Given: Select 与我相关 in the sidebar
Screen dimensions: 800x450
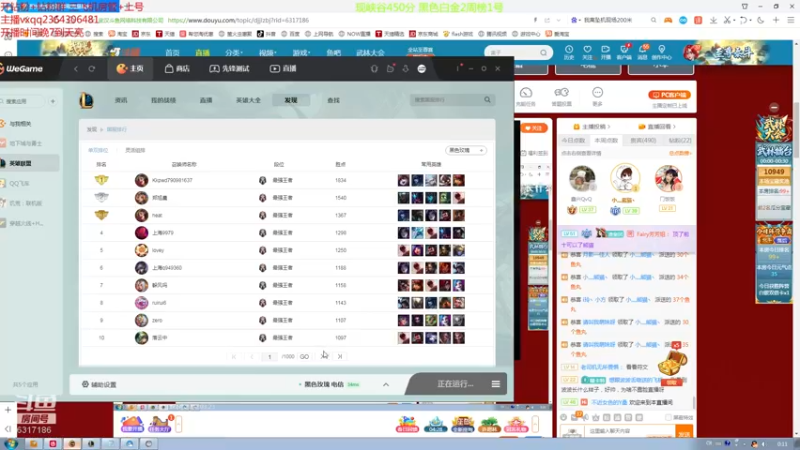Looking at the screenshot, I should click(x=20, y=123).
